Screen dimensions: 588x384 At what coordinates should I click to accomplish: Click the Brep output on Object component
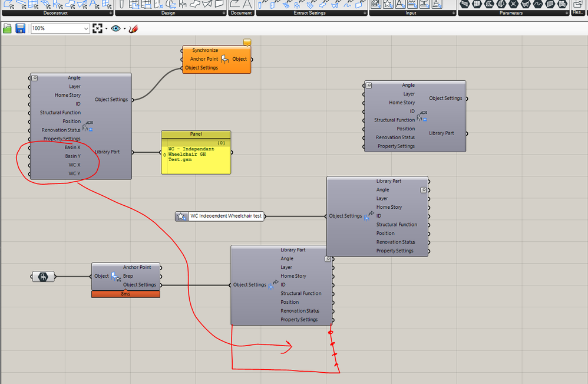tap(128, 276)
